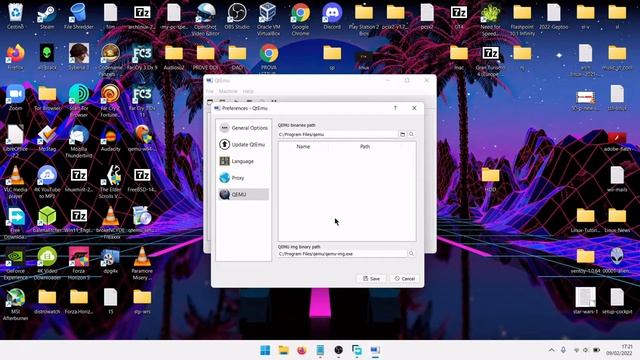Click folder browse icon for QEMU binaries path
The image size is (640, 360).
coord(402,134)
